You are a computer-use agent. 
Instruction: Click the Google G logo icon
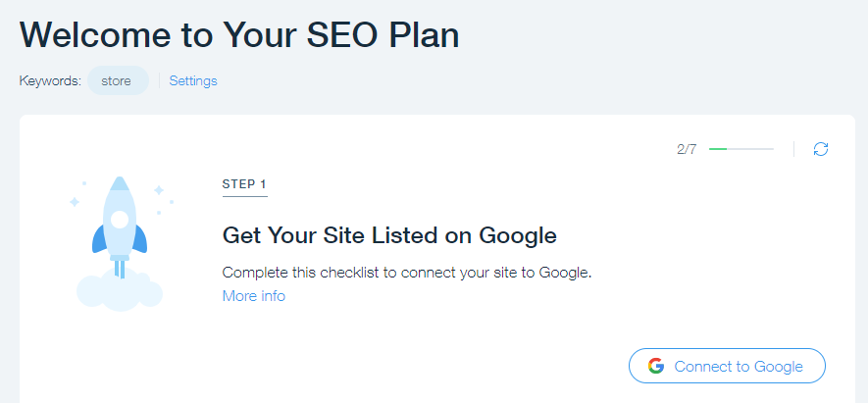(656, 367)
